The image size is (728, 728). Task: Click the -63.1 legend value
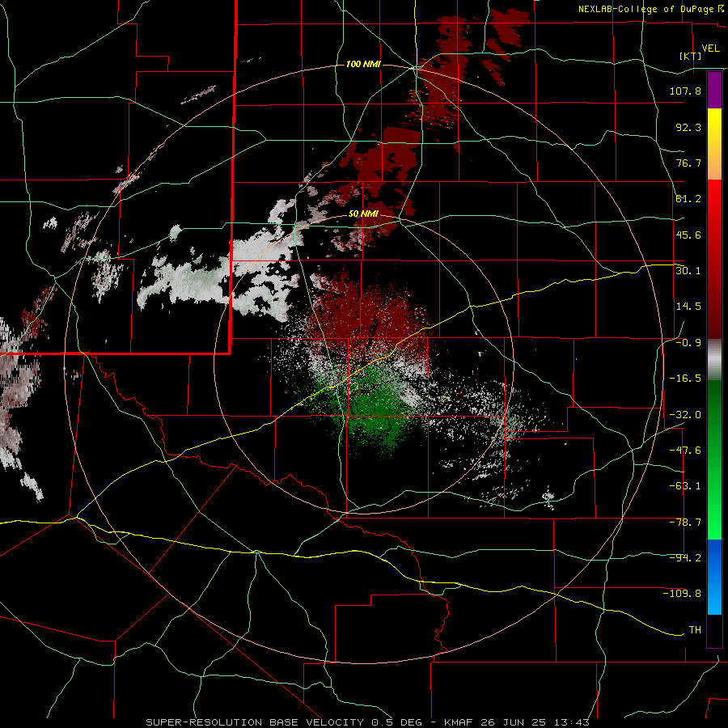tap(685, 486)
